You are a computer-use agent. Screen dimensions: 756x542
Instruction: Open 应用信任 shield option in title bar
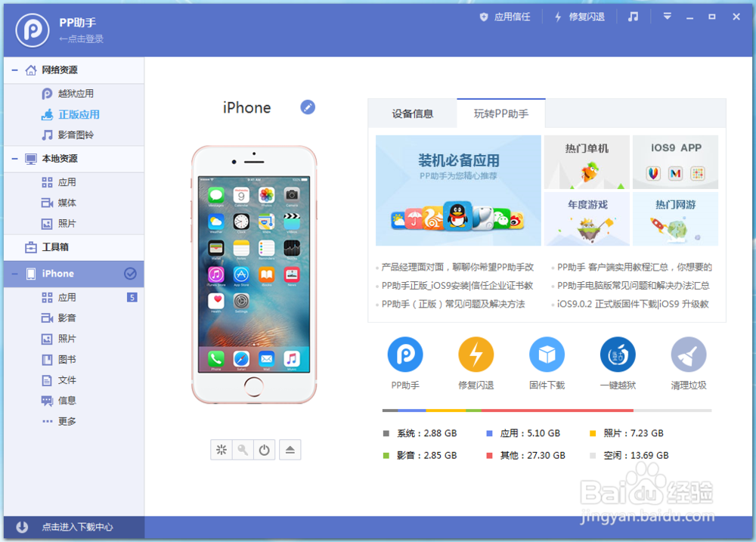(x=505, y=17)
